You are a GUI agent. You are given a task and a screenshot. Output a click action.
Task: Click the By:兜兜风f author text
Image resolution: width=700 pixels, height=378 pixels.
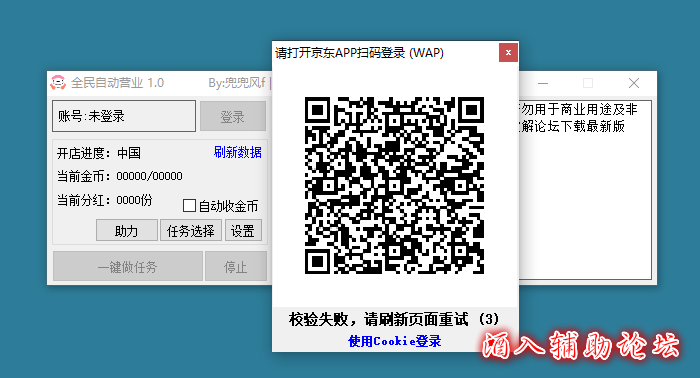pos(237,83)
